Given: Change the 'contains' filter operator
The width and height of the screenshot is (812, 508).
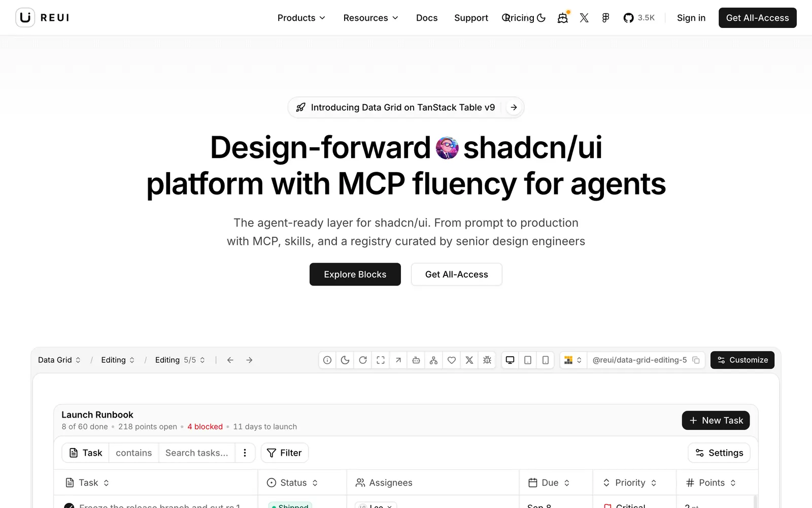Looking at the screenshot, I should point(134,453).
